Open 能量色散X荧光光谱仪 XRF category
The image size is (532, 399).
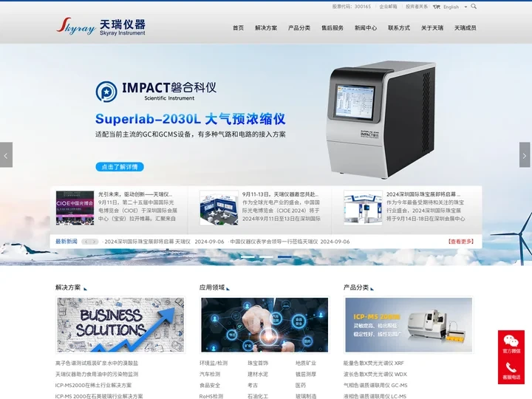coord(374,363)
